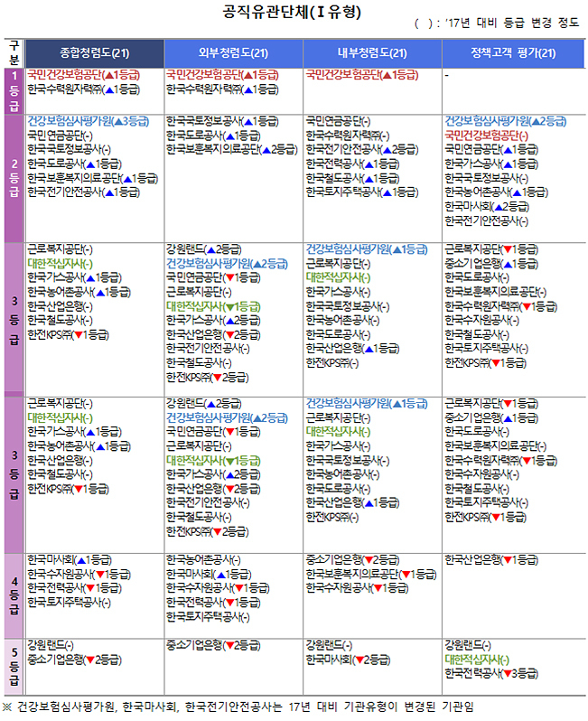Click 한국전력공사(▼3등급) entry
The width and height of the screenshot is (588, 721).
tap(492, 674)
